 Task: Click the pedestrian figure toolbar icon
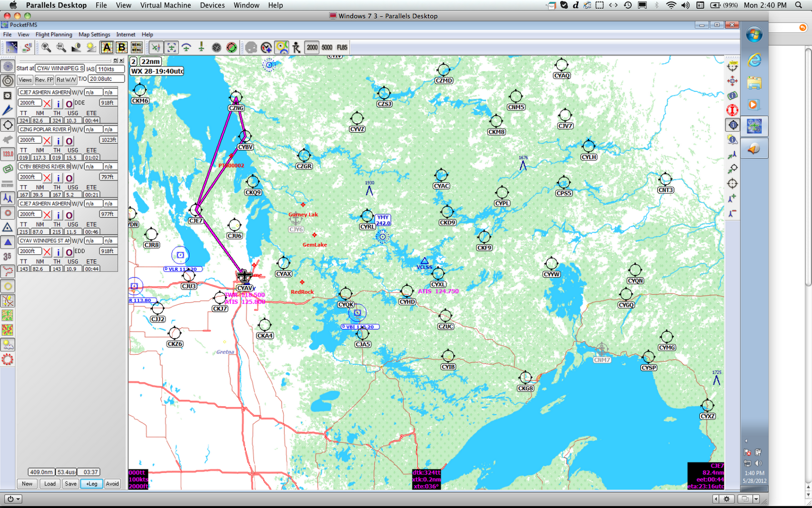point(296,48)
